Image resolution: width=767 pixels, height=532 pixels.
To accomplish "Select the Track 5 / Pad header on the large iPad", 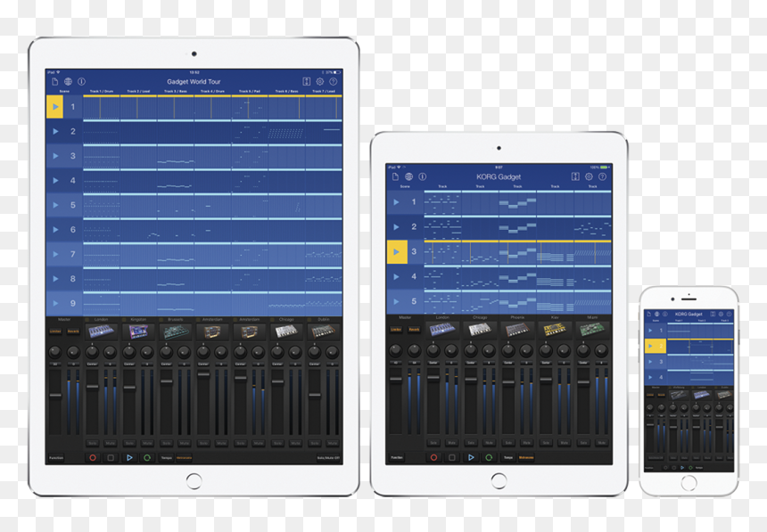I will (x=250, y=92).
